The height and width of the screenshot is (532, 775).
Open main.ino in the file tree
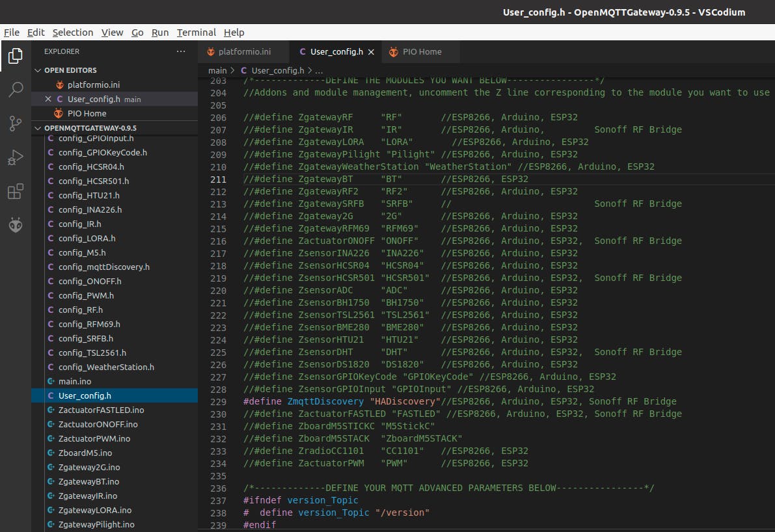coord(75,381)
